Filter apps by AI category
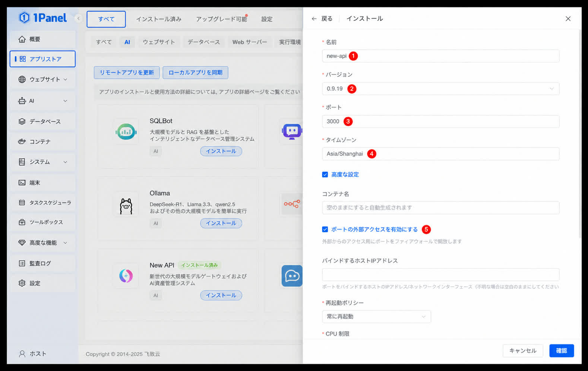 point(127,42)
